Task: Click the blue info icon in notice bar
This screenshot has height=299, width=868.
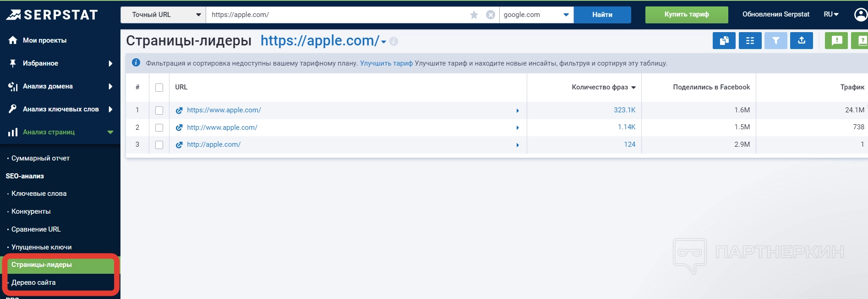Action: (136, 62)
